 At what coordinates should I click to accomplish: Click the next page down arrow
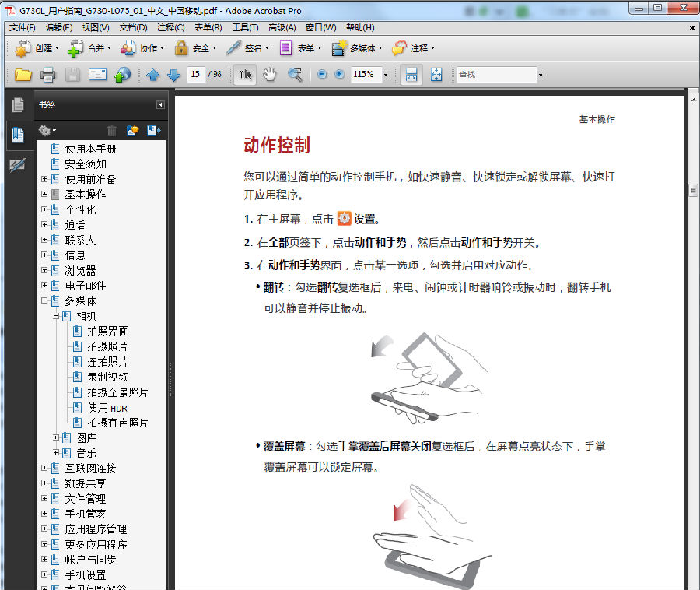tap(173, 75)
